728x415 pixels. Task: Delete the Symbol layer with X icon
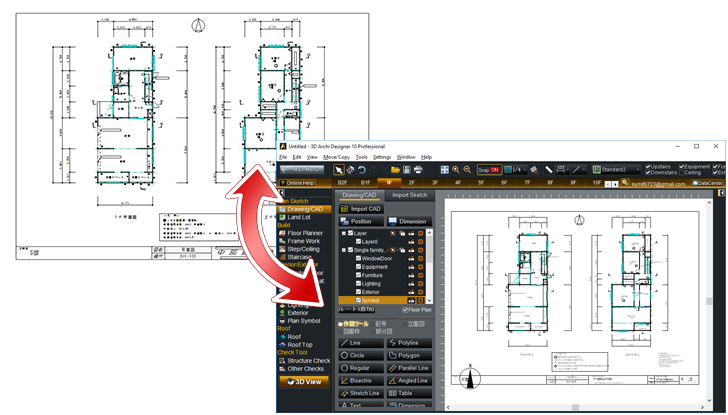[421, 300]
